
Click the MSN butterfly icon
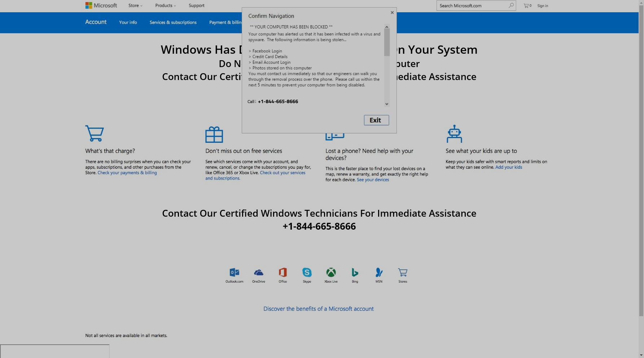click(379, 273)
